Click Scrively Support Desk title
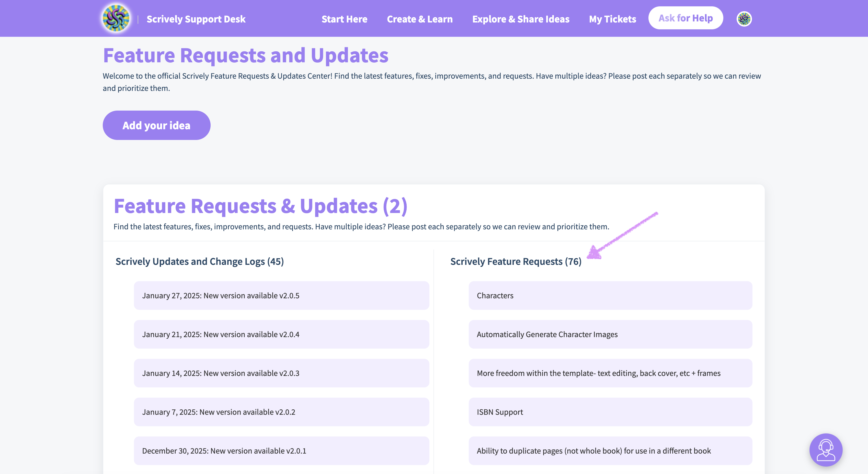The image size is (868, 474). tap(196, 19)
